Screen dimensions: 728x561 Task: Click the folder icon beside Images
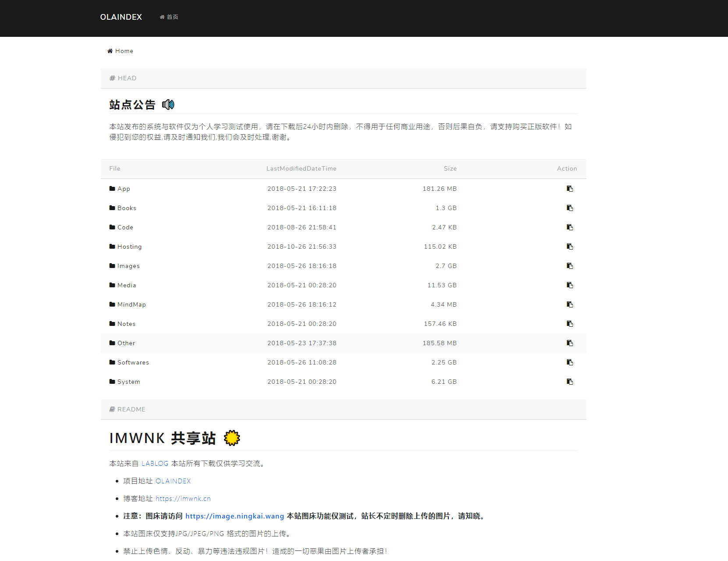point(112,266)
